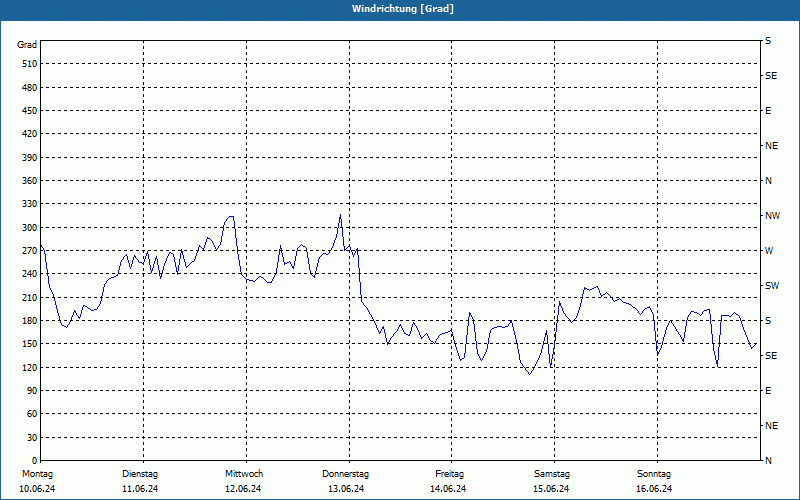Click the 120 value on the left axis
Screen dimensions: 800x500
(30, 367)
